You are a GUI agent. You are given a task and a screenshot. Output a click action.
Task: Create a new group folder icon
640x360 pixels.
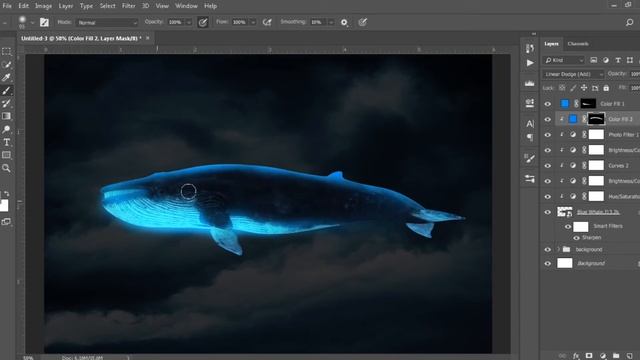(616, 356)
